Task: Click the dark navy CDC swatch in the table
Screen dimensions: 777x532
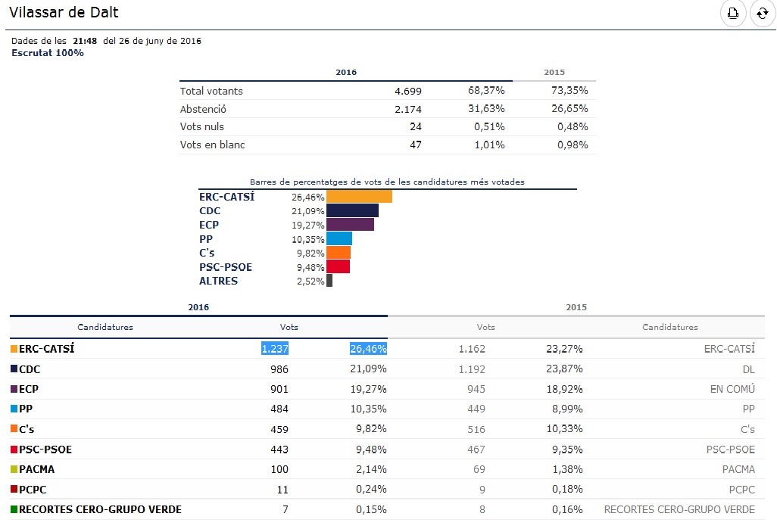Action: pyautogui.click(x=14, y=369)
